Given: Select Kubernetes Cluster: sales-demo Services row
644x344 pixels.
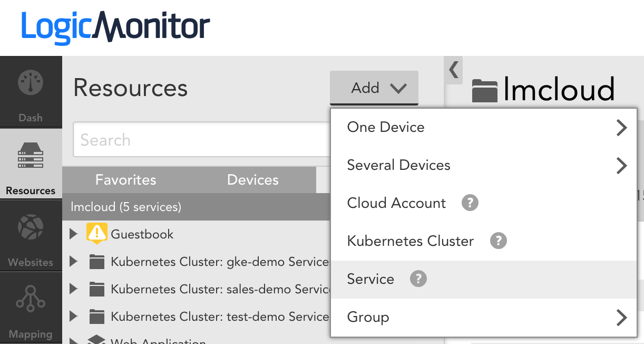Looking at the screenshot, I should pos(197,289).
